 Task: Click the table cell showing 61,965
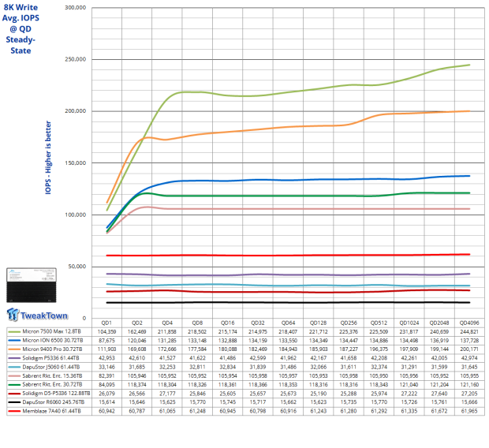pos(469,411)
